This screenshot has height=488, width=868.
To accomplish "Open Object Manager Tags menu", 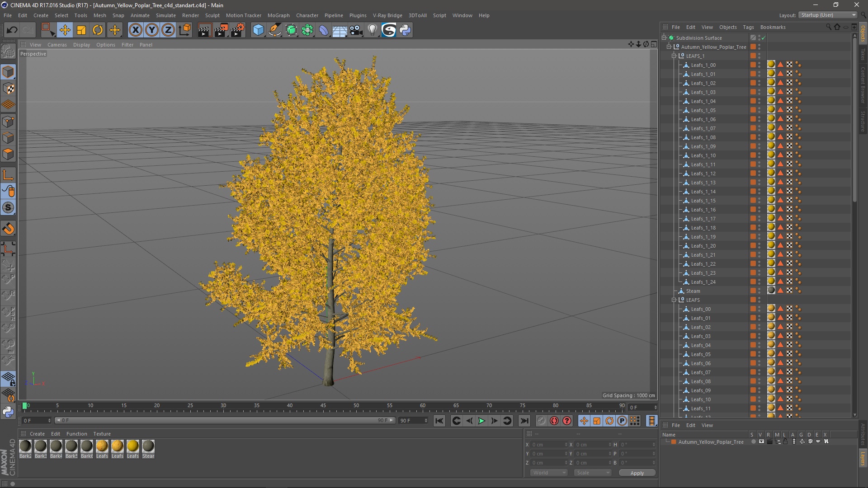I will coord(748,27).
